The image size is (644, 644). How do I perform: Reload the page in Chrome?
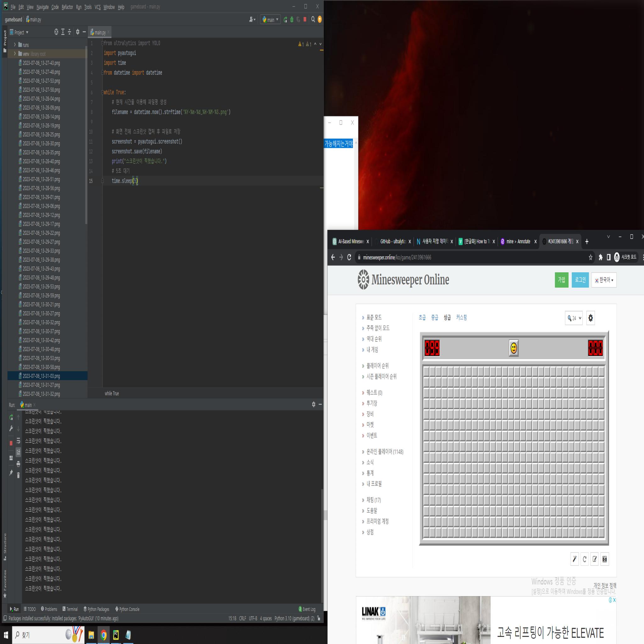[349, 257]
